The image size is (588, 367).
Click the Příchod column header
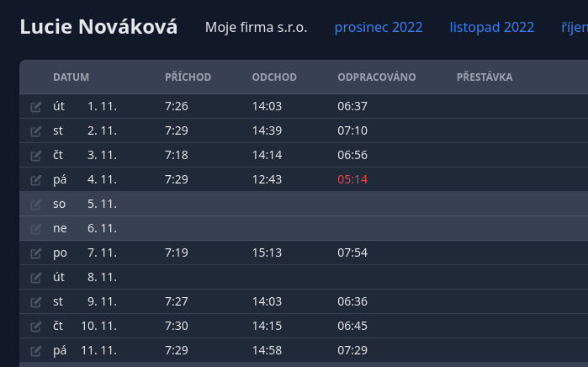point(188,77)
